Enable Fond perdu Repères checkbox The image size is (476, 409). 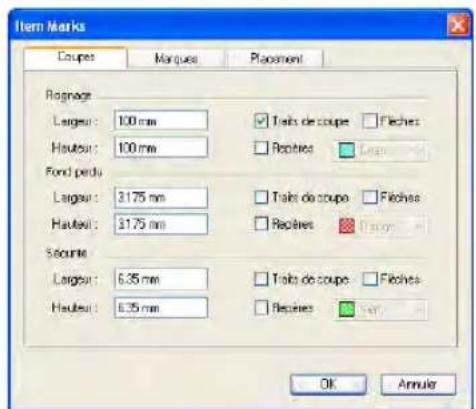click(261, 224)
